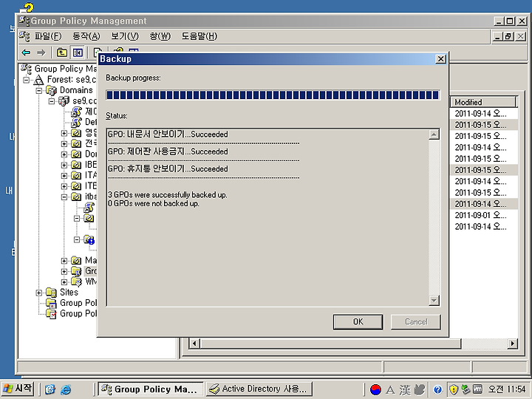Launch Internet Explorer from quick launch

66,389
